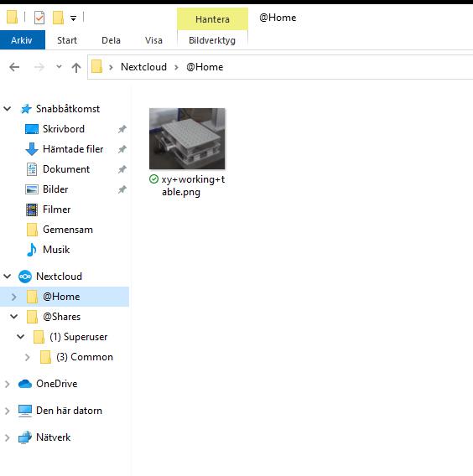Screen dimensions: 473x476
Task: Open OneDrive in the navigation pane
Action: (56, 384)
